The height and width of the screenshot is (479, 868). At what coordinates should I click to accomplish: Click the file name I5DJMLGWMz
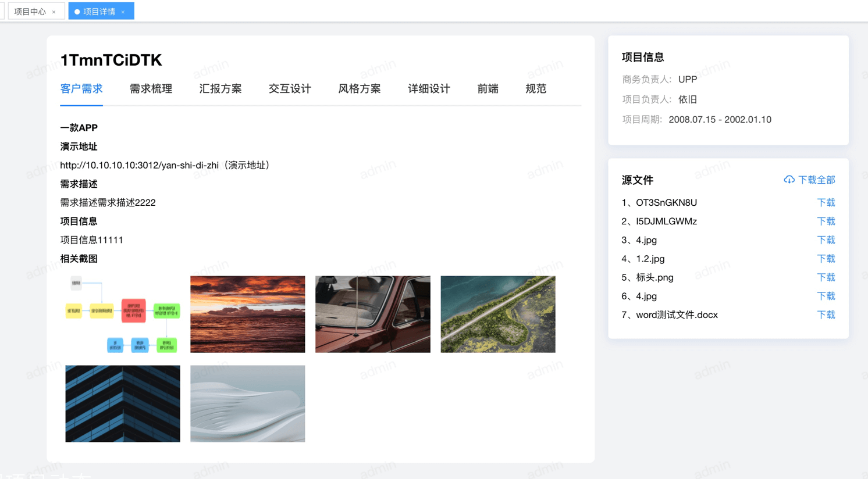[666, 221]
